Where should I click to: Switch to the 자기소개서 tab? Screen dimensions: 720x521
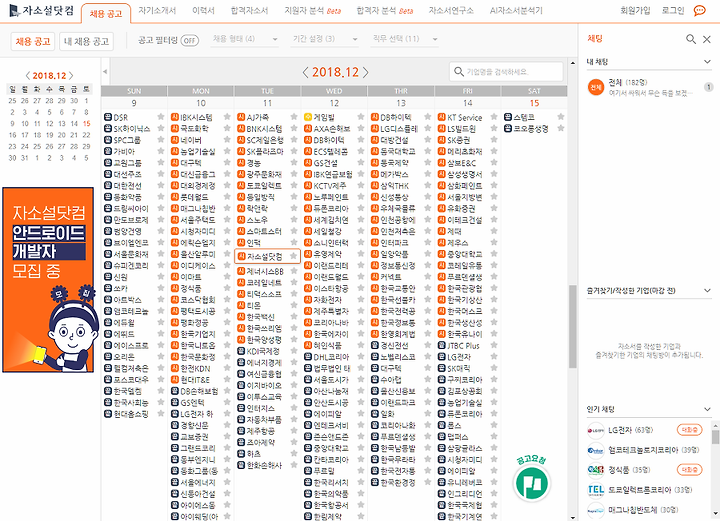[157, 11]
